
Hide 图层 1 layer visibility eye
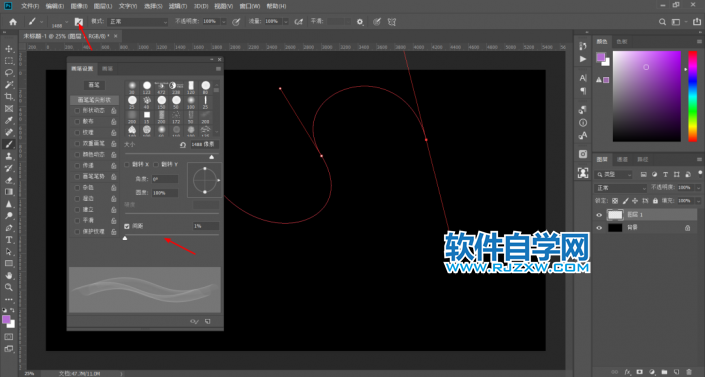(x=599, y=215)
